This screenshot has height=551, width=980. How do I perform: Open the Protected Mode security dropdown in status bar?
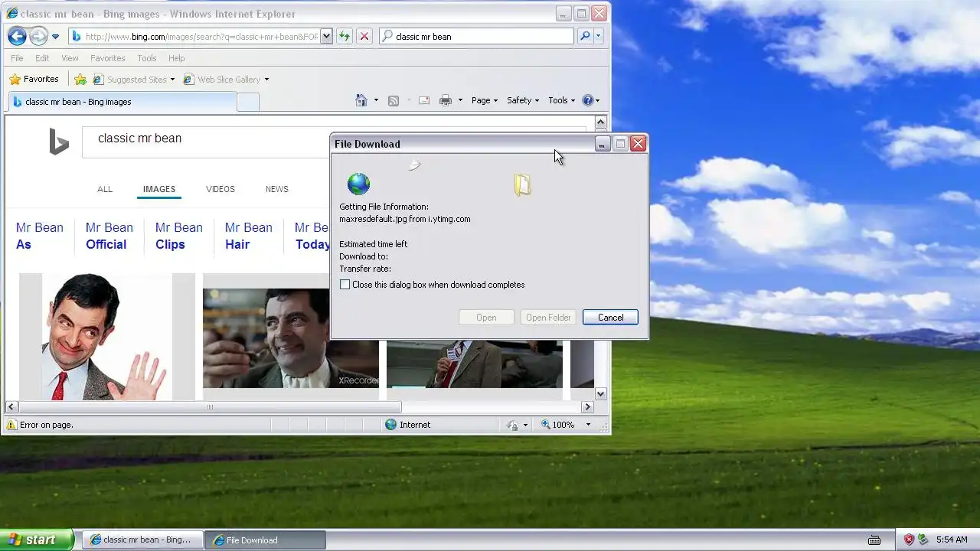[518, 425]
